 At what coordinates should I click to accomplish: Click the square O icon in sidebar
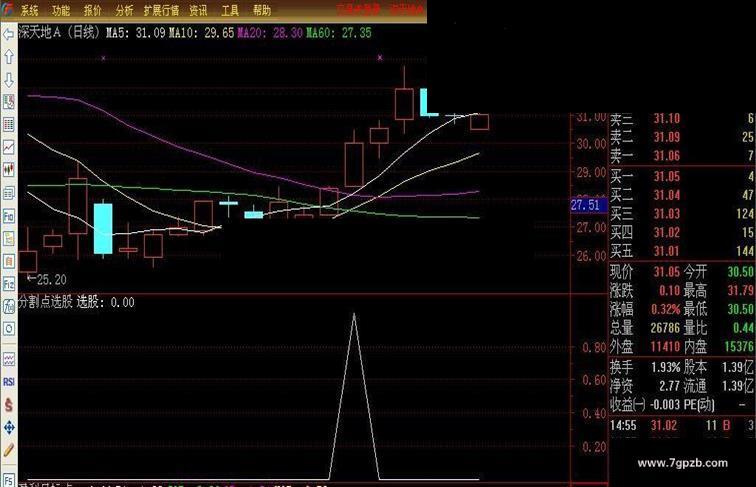[x=9, y=329]
